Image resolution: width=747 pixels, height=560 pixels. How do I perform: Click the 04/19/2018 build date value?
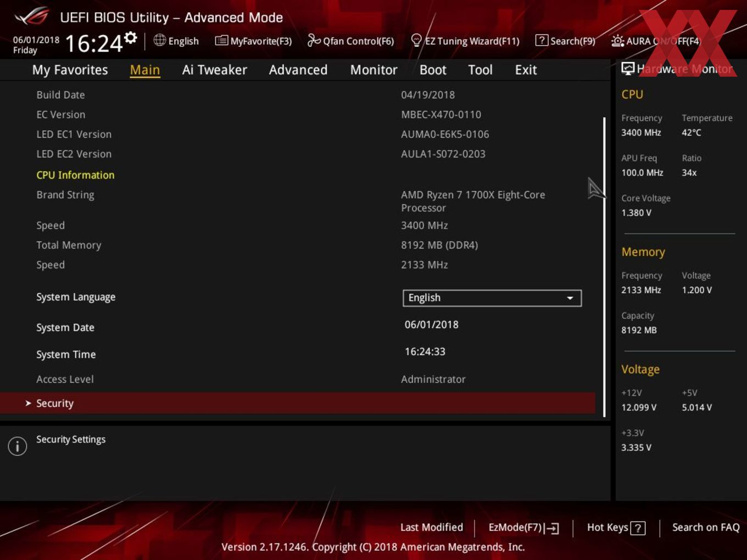(x=428, y=95)
